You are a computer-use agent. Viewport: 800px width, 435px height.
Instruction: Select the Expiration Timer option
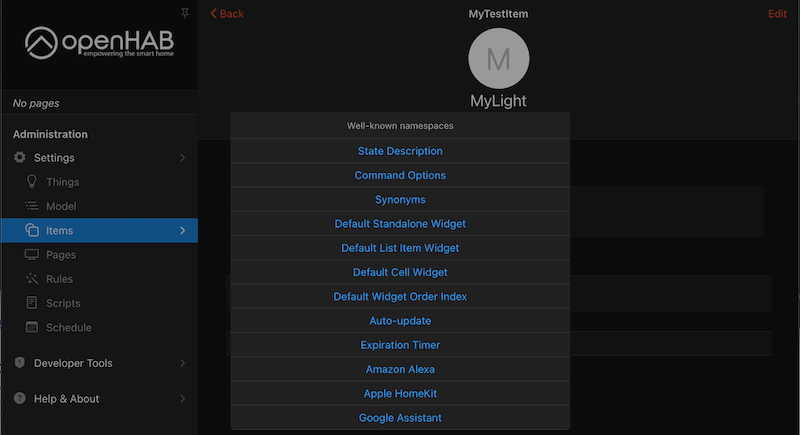(400, 345)
